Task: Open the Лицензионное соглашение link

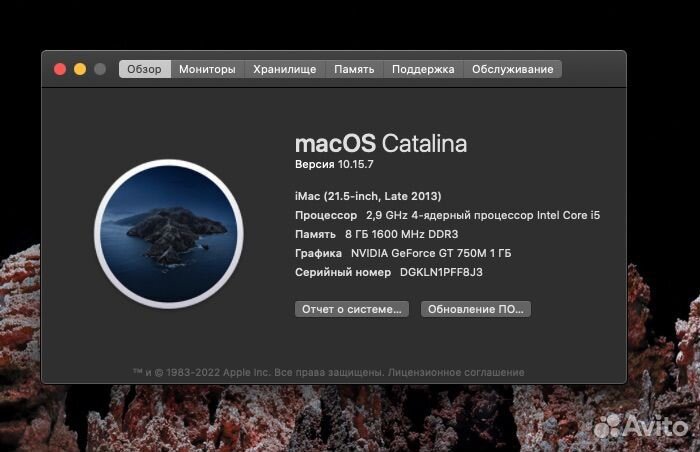Action: pos(456,372)
